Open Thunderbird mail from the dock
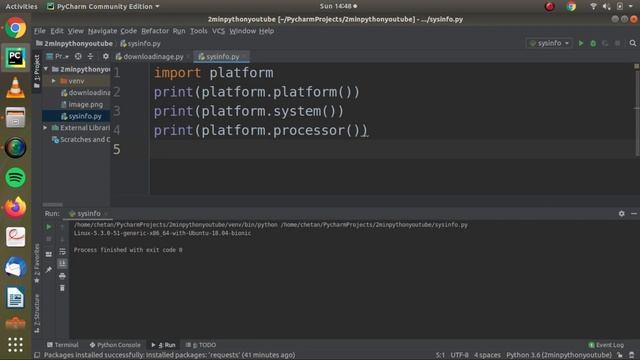 coord(15,267)
